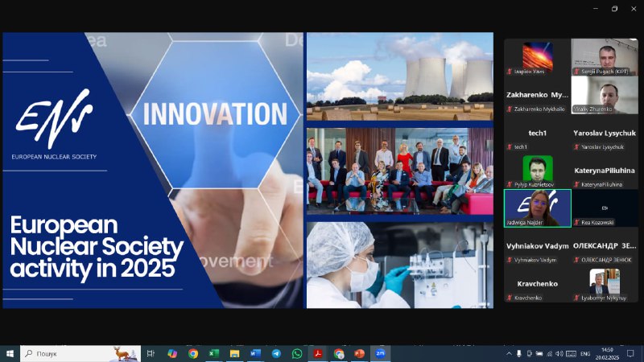Switch to Excel on the taskbar

213,353
